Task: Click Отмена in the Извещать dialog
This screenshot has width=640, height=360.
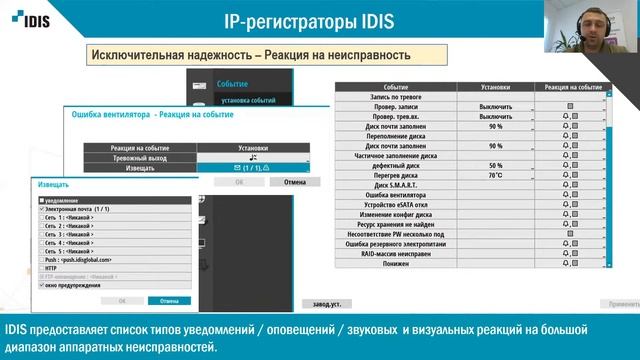Action: 169,301
